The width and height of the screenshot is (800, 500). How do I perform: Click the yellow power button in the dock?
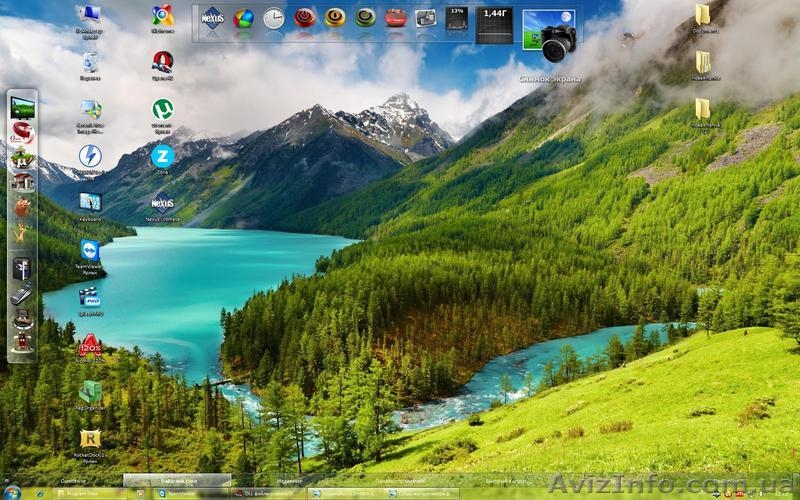(335, 18)
